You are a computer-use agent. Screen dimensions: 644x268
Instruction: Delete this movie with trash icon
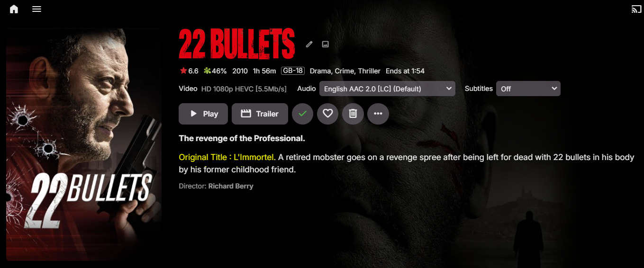point(353,114)
